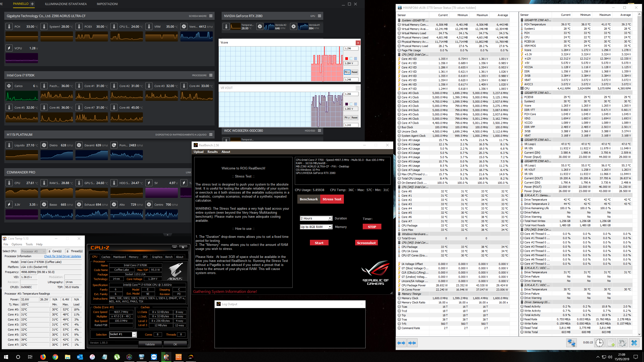Open Options menu in Core Temp
The width and height of the screenshot is (644, 362).
pos(17,244)
